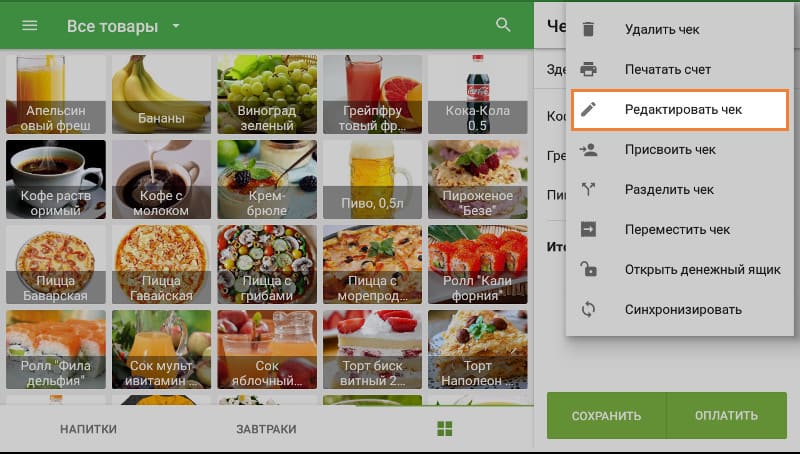Open the Напитки category tab
Screen dimensions: 800x454
(x=88, y=429)
